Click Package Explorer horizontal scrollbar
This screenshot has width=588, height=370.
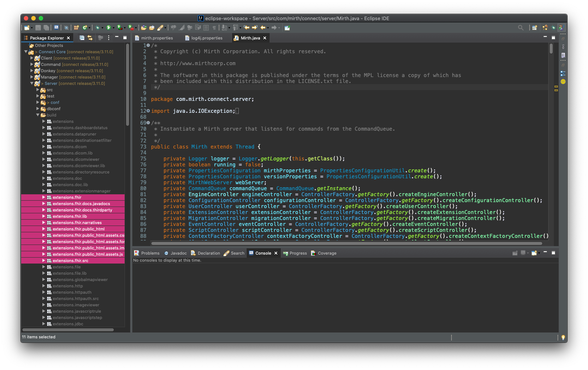[68, 330]
